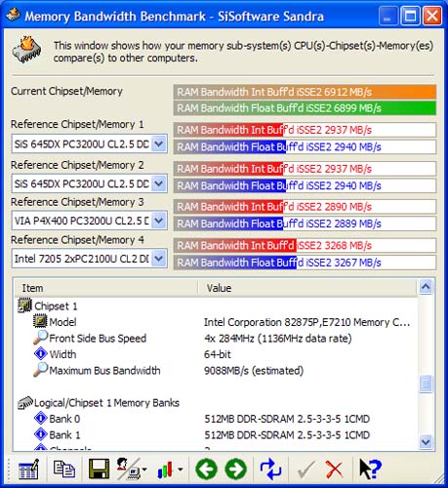
Task: Open Reference Chipset/Memory 2 dropdown
Action: coord(159,183)
